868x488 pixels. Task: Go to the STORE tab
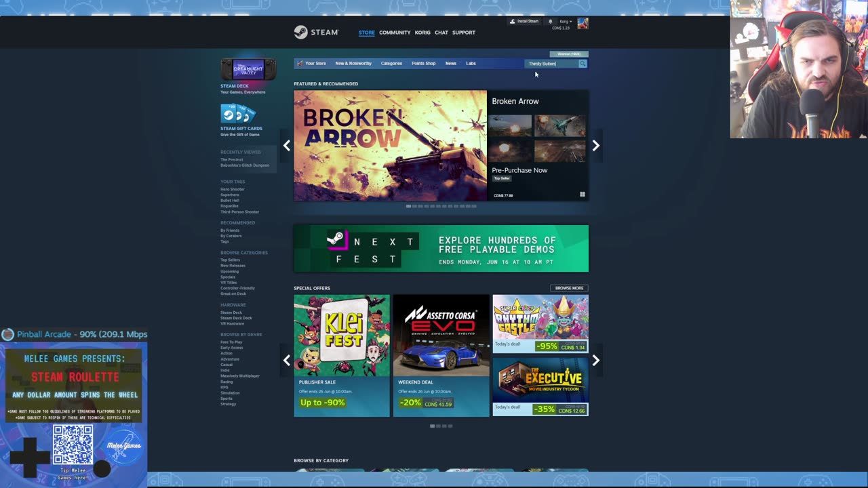pyautogui.click(x=366, y=33)
